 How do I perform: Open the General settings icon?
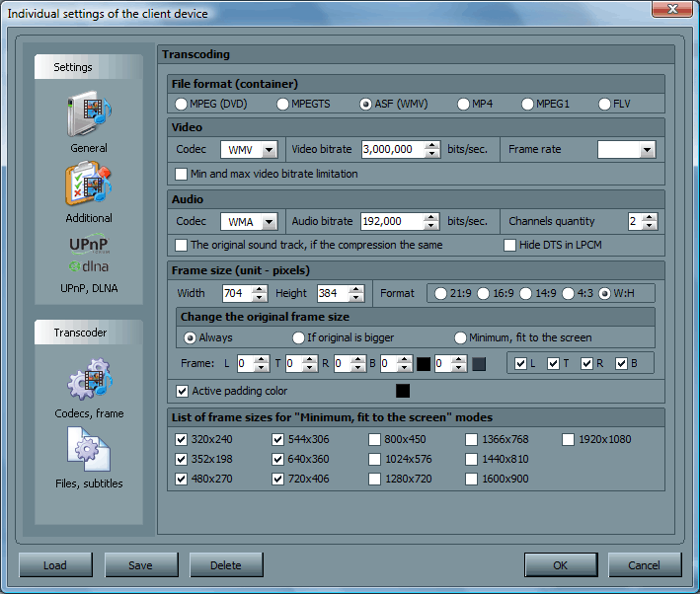[x=89, y=113]
